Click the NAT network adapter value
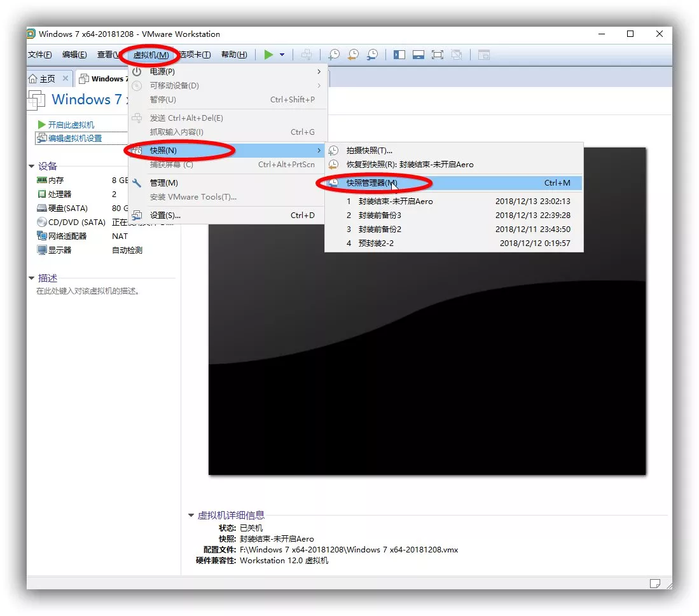 coord(120,236)
